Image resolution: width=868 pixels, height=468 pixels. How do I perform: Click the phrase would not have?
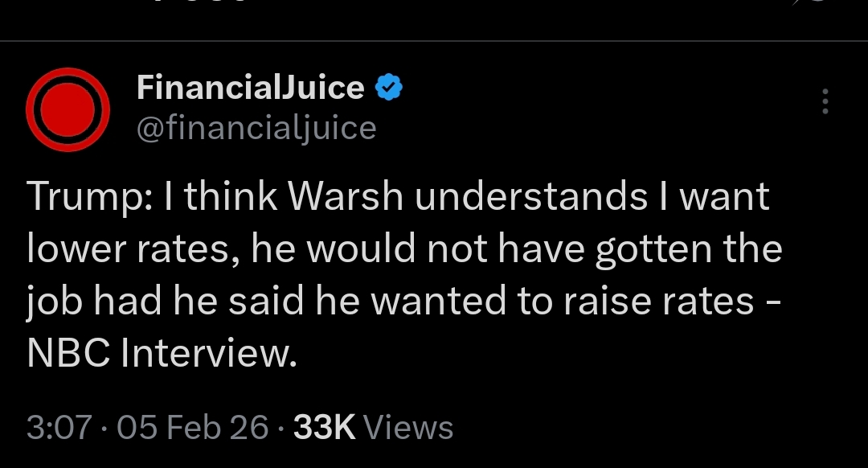coord(422,249)
